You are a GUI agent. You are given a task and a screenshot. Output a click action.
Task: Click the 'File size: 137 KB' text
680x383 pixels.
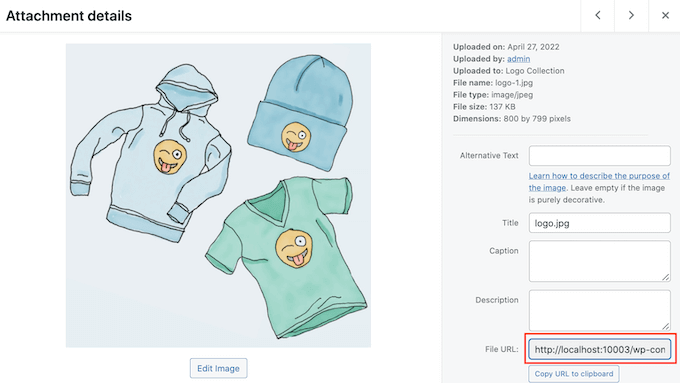coord(484,107)
